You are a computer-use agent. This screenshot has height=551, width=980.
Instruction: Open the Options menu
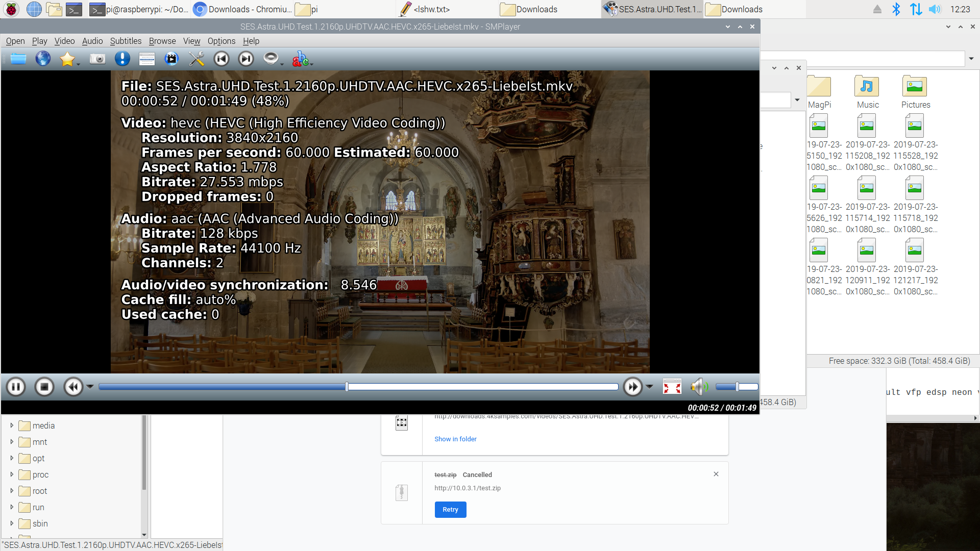pyautogui.click(x=221, y=41)
